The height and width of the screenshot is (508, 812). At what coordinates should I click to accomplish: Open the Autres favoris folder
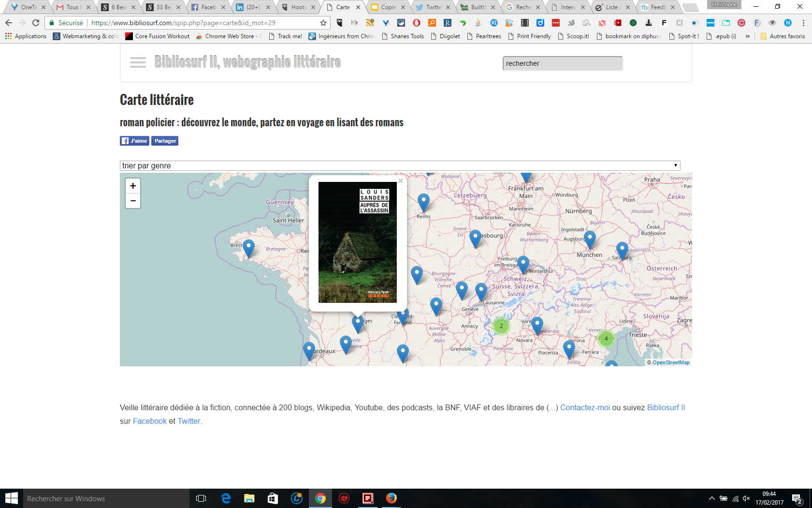pos(783,36)
